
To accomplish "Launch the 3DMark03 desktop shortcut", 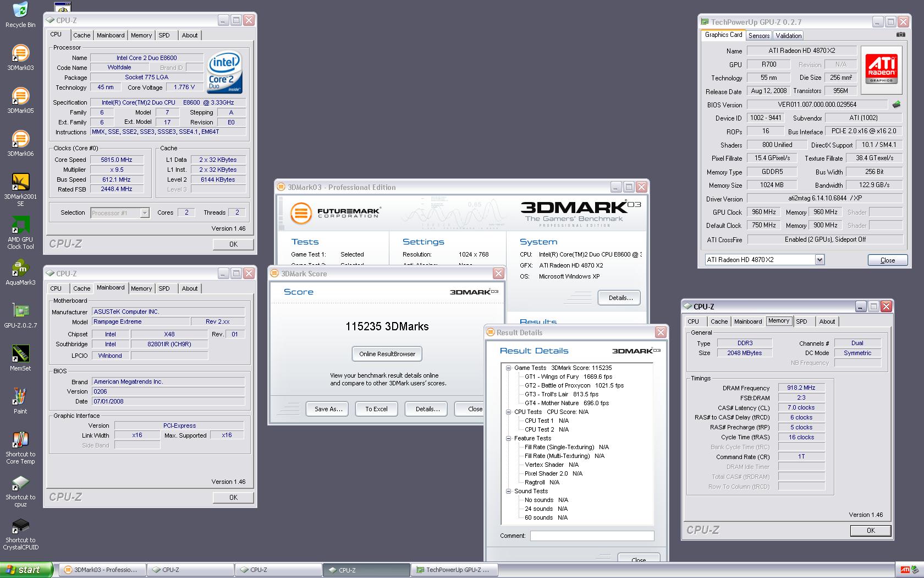I will pos(20,57).
